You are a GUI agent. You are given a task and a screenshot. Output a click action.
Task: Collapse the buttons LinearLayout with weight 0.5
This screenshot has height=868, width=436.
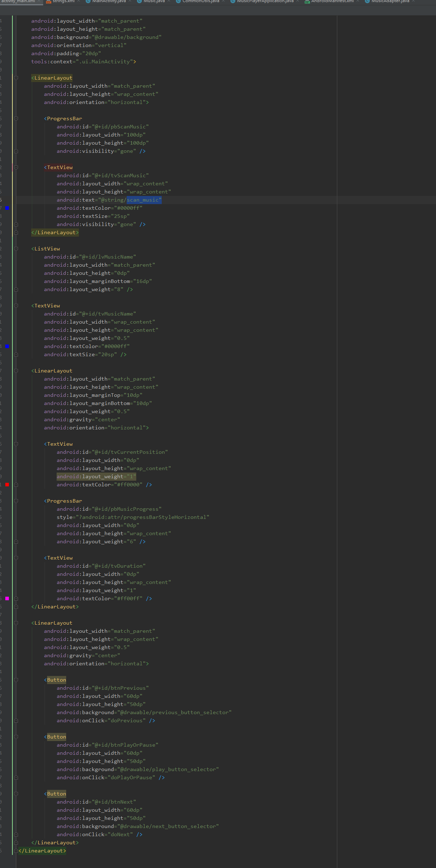[16, 623]
